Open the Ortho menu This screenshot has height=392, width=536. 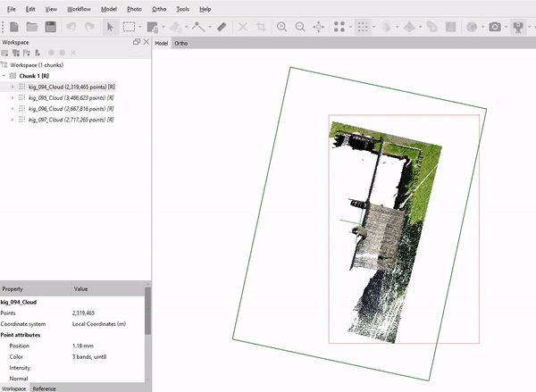coord(159,9)
